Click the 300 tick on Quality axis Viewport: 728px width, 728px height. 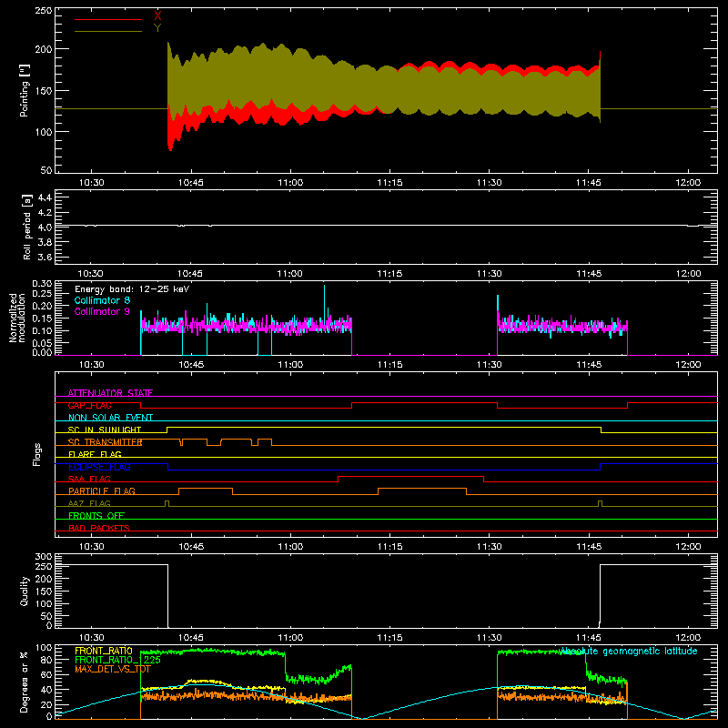pyautogui.click(x=44, y=556)
